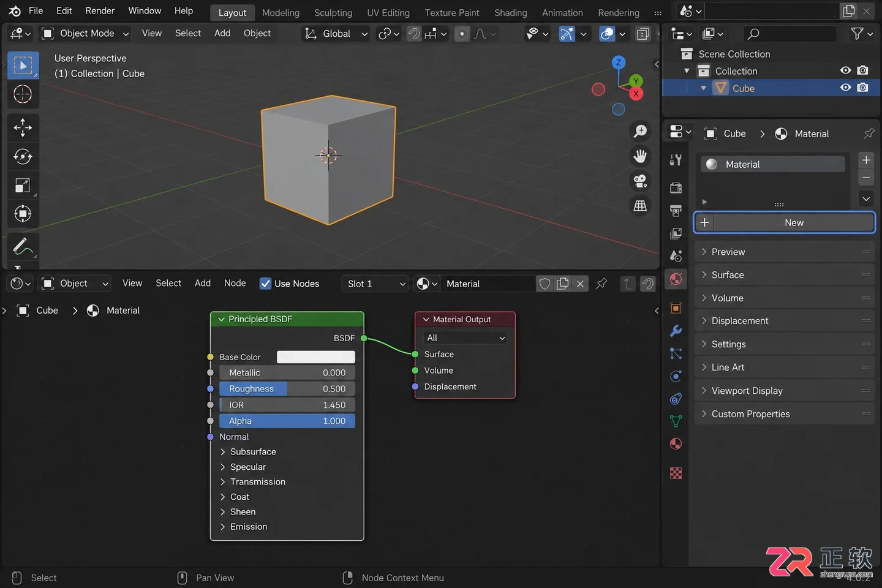
Task: Switch perspective/orthographic grid icon
Action: (x=640, y=206)
